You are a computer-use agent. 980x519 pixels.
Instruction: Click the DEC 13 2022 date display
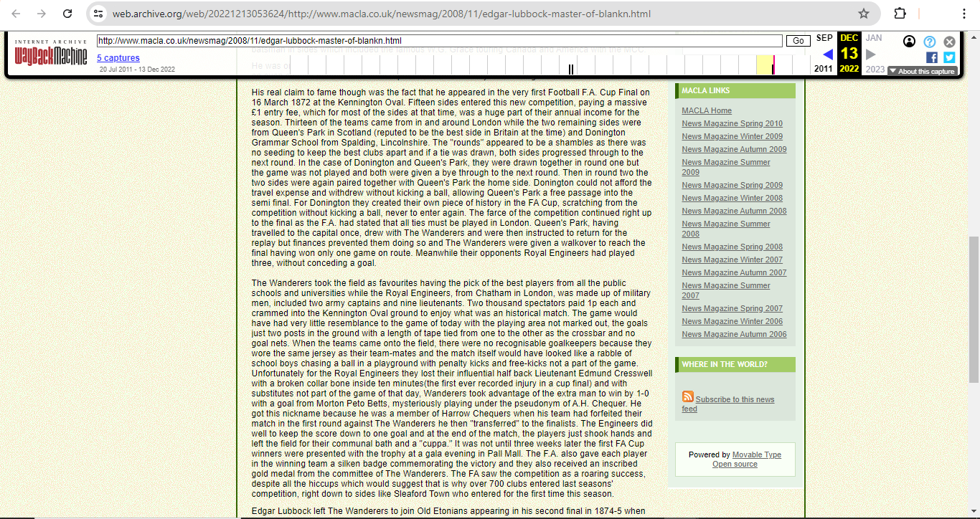click(849, 54)
